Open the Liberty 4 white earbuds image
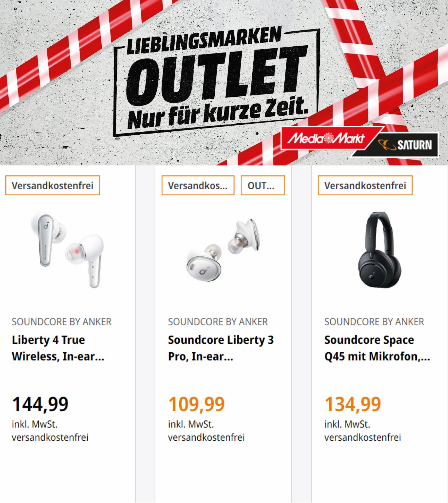This screenshot has height=503, width=448. click(x=67, y=250)
